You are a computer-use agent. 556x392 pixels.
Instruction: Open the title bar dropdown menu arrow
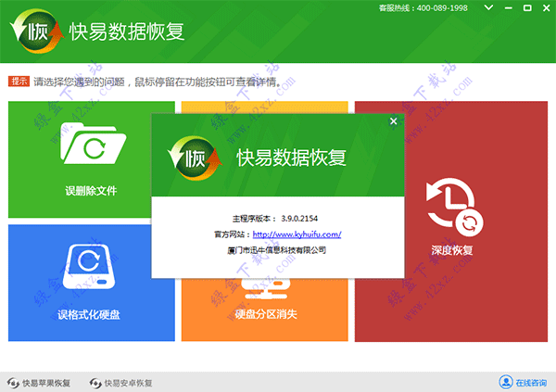488,7
